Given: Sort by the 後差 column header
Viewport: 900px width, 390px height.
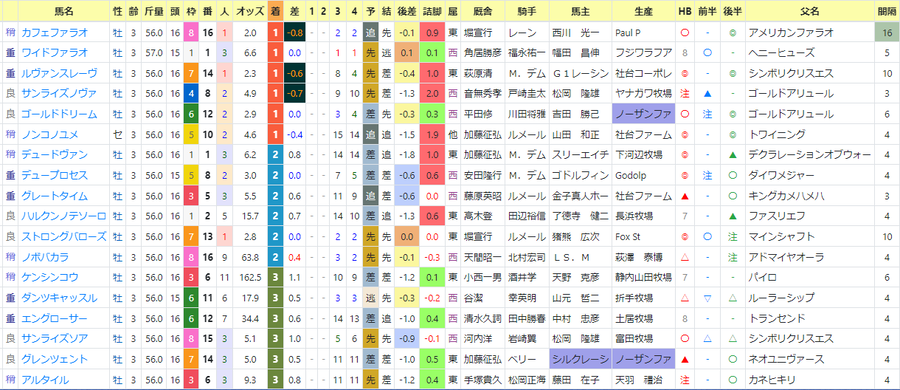Looking at the screenshot, I should pos(406,11).
